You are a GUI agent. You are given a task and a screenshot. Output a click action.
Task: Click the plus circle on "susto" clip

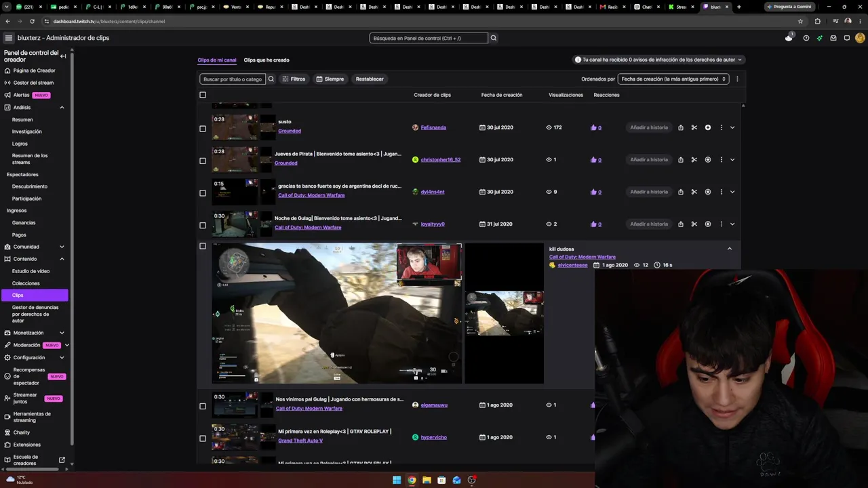tap(708, 127)
